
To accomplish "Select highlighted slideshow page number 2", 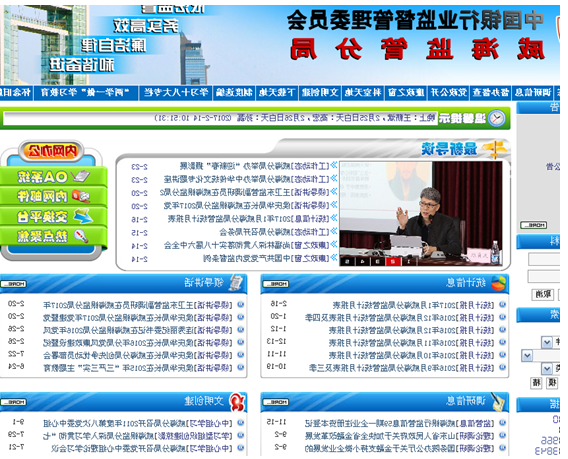I will [393, 261].
